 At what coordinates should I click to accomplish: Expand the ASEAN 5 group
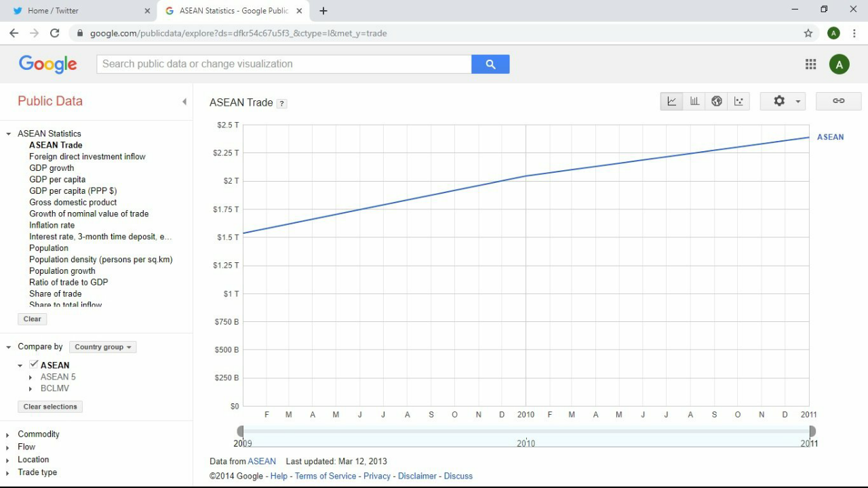point(31,378)
